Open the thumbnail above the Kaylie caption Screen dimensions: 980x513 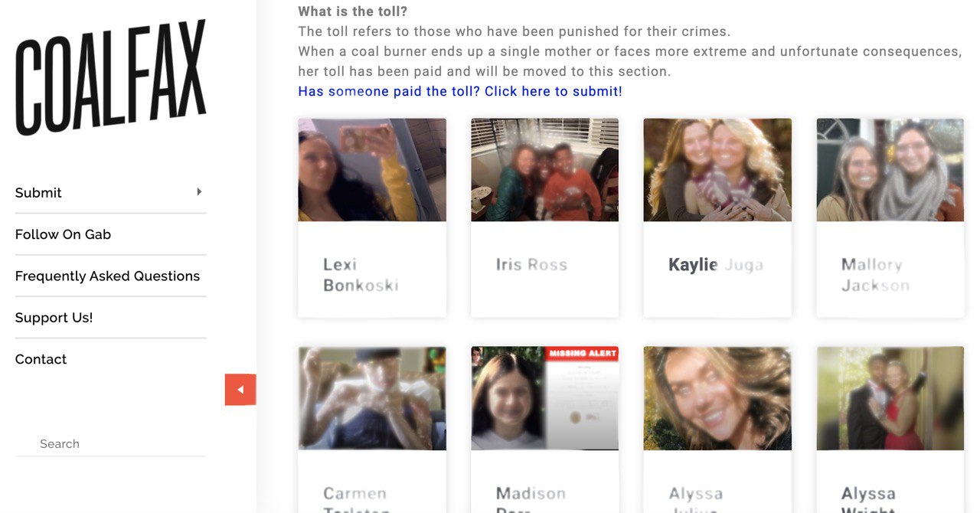pyautogui.click(x=717, y=170)
